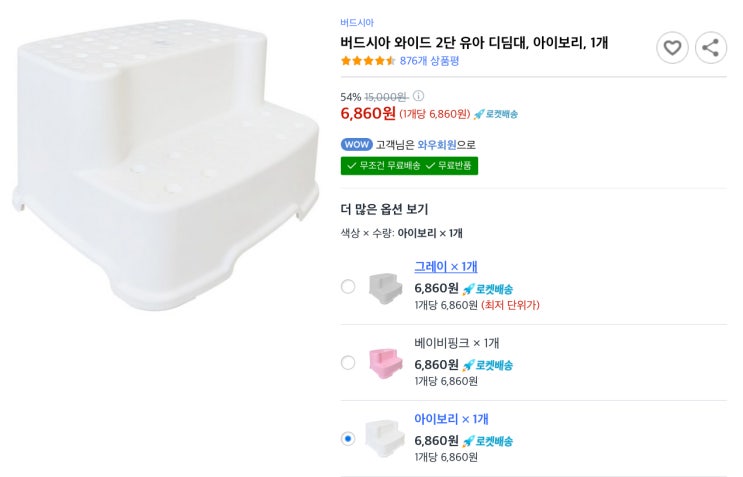743x477 pixels.
Task: Click the share icon button
Action: pyautogui.click(x=711, y=47)
